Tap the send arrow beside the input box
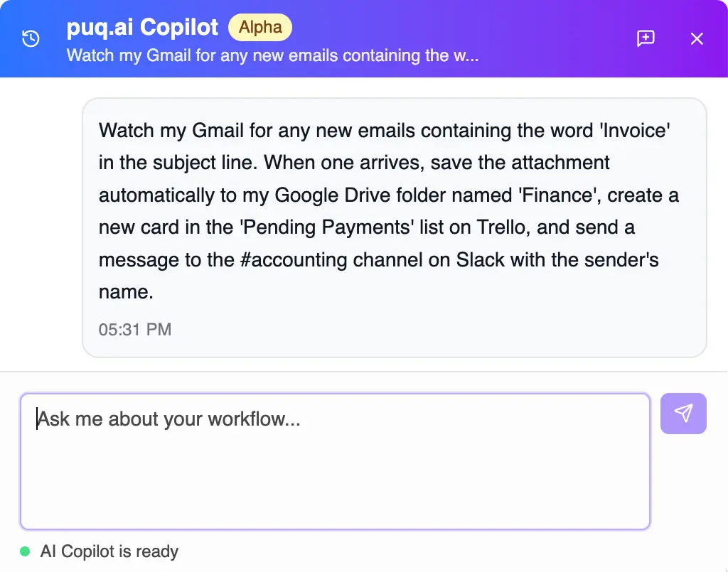Image resolution: width=728 pixels, height=572 pixels. 683,413
